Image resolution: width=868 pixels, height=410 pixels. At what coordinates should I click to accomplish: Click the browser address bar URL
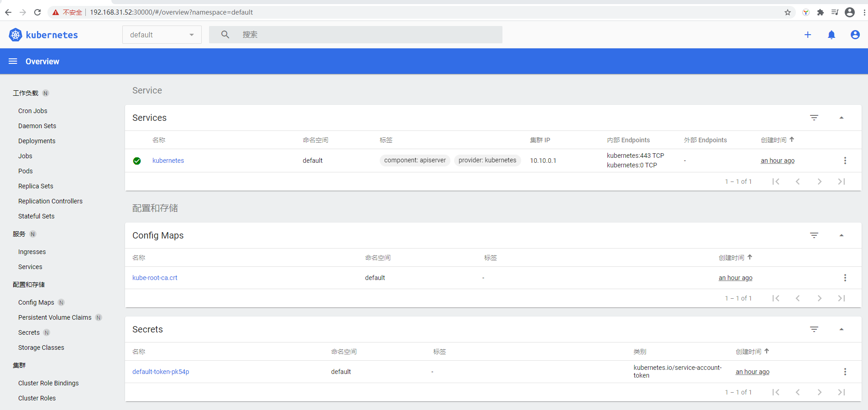click(x=171, y=12)
